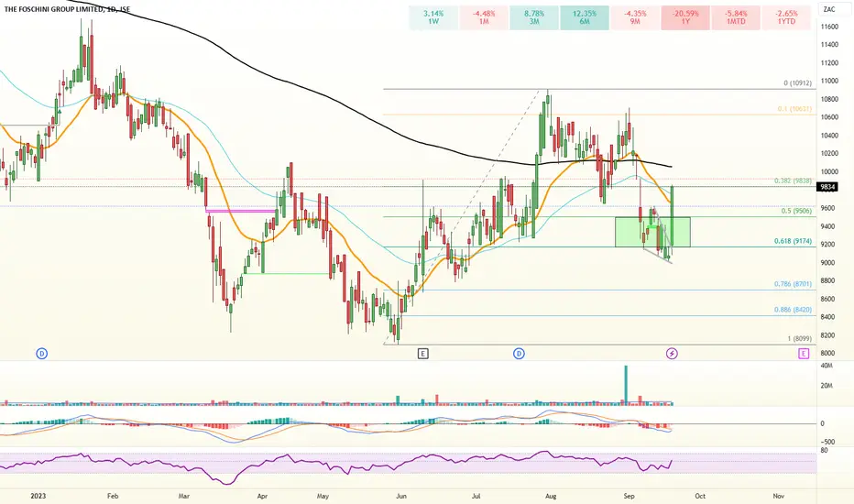Select the Fibonacci 0.618 (9174) level label
This screenshot has width=854, height=504.
point(793,241)
